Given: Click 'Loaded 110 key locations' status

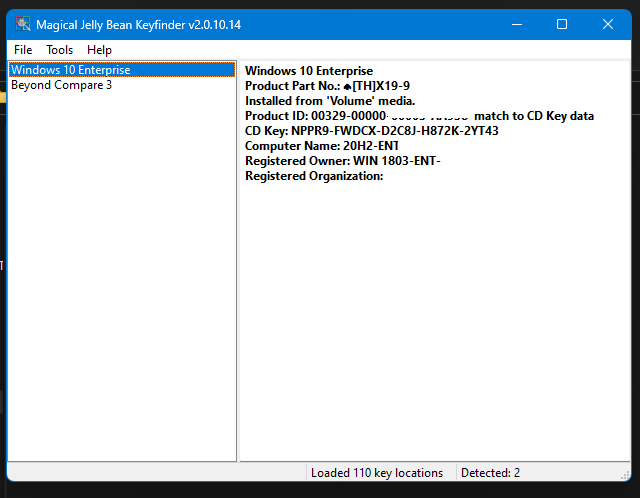Looking at the screenshot, I should (x=377, y=473).
